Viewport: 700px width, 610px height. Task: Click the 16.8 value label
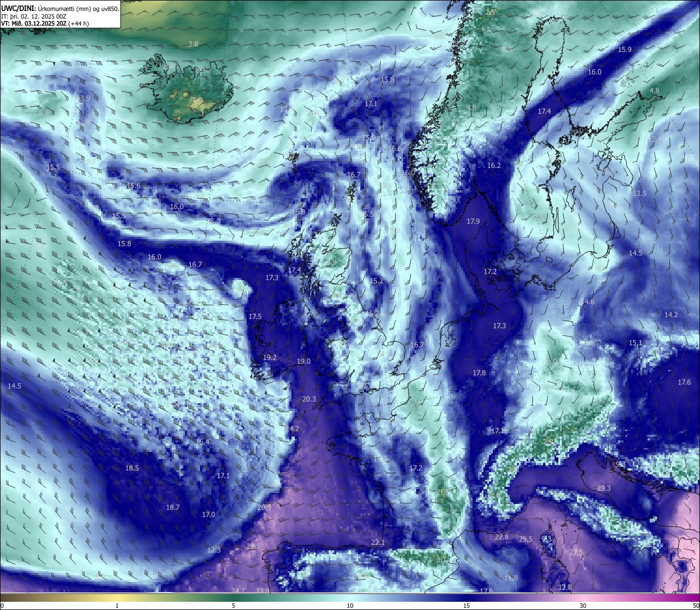tap(298, 212)
